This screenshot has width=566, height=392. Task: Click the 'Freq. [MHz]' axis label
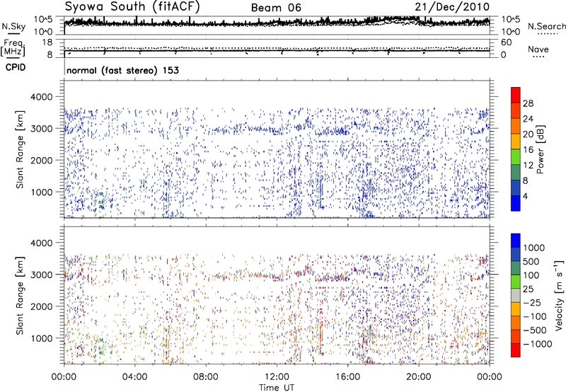point(13,48)
